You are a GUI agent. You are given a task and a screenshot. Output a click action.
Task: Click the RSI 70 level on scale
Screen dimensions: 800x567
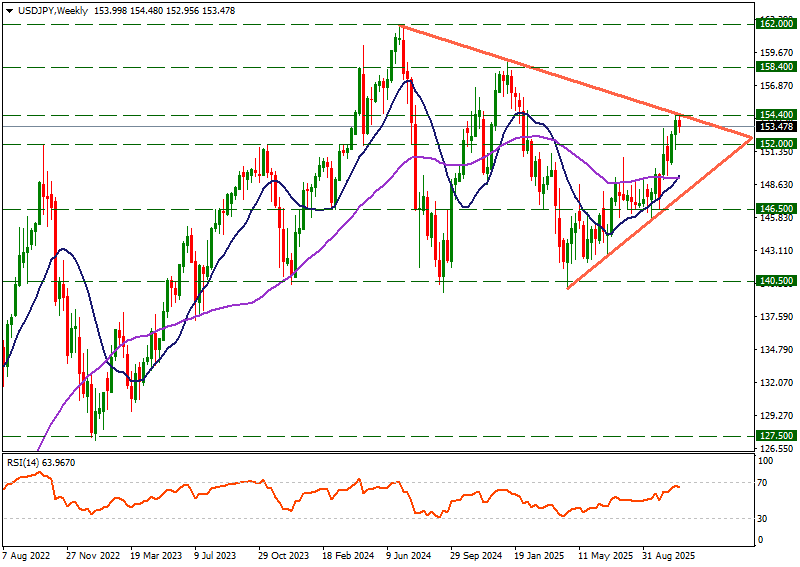[x=763, y=483]
